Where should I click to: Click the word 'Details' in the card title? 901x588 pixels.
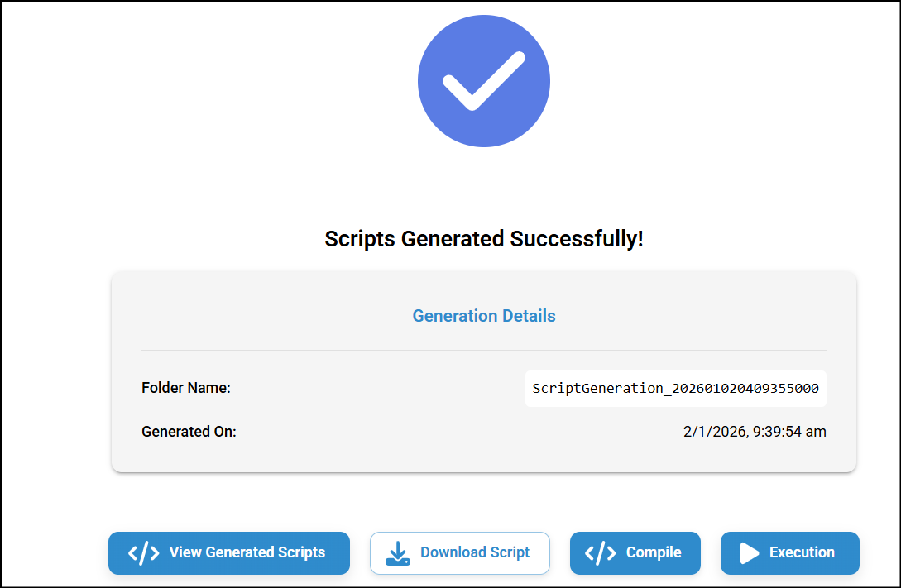coord(528,316)
